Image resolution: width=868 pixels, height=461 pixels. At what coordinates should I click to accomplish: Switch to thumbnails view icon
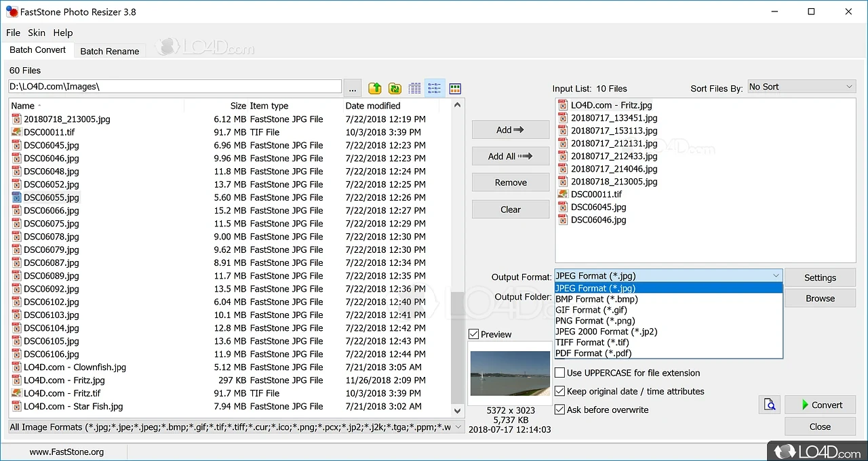click(455, 88)
